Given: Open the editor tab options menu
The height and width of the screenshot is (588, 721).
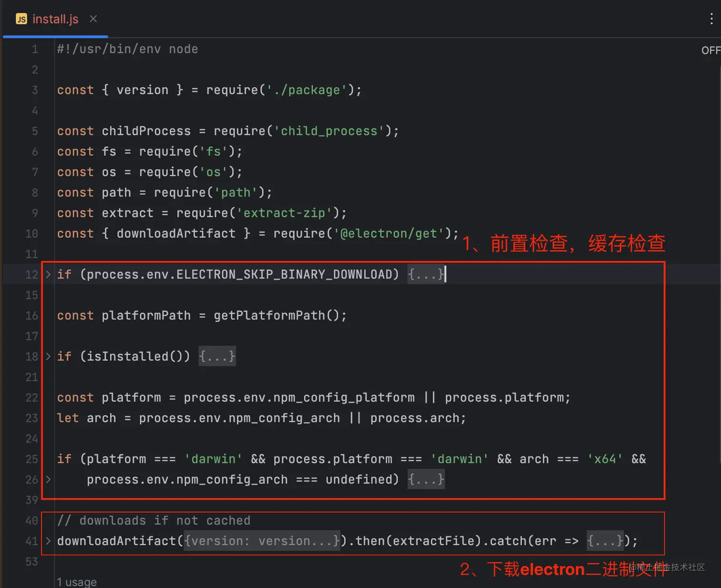Looking at the screenshot, I should point(711,19).
